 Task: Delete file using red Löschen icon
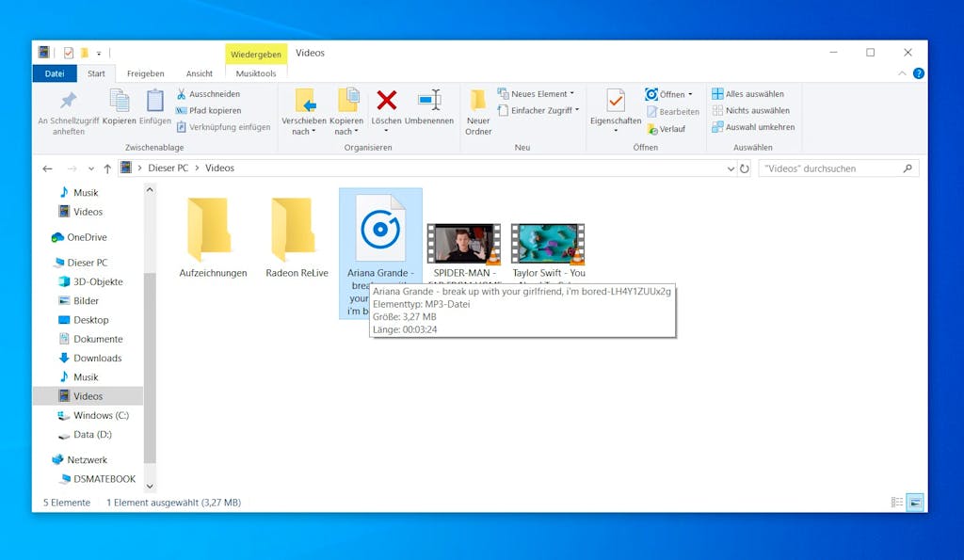(x=387, y=100)
